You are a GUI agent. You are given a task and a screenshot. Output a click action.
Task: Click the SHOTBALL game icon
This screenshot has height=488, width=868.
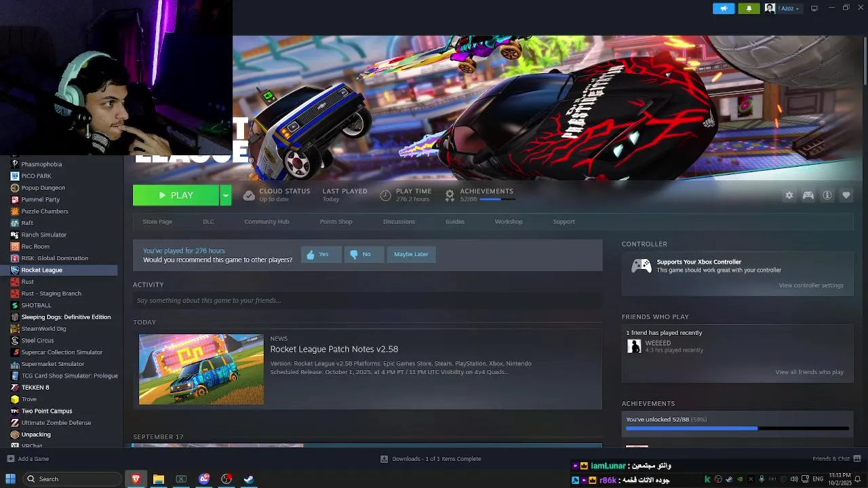point(15,305)
